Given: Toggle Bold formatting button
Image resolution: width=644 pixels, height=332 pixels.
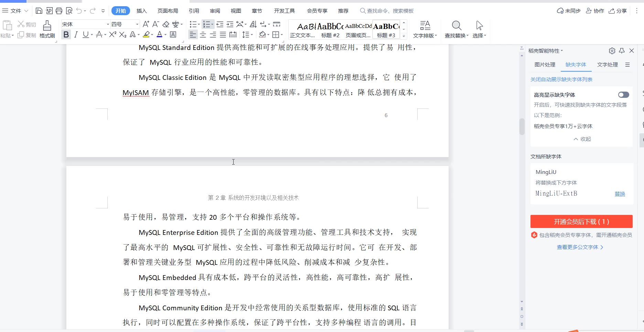Looking at the screenshot, I should (66, 34).
